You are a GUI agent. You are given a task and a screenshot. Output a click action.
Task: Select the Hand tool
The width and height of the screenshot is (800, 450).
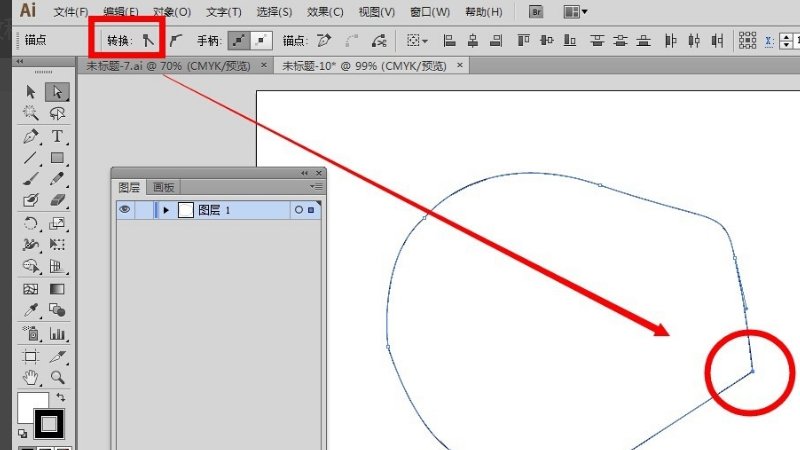click(31, 378)
